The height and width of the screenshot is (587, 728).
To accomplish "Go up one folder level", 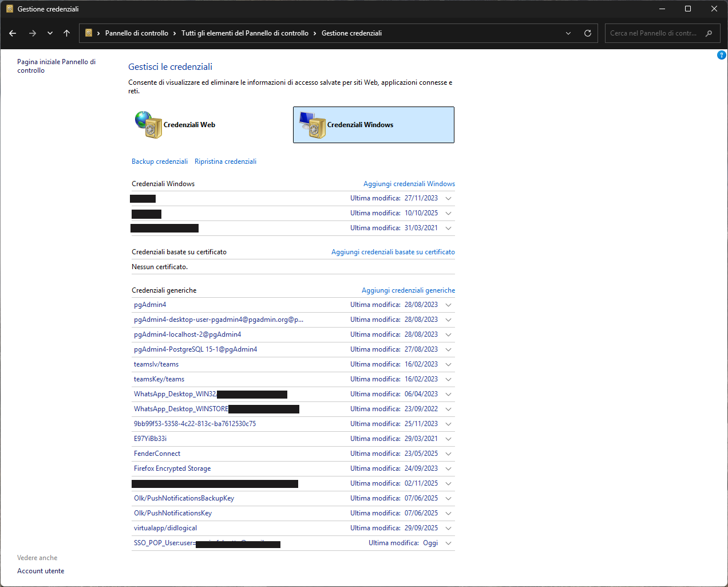I will 67,33.
